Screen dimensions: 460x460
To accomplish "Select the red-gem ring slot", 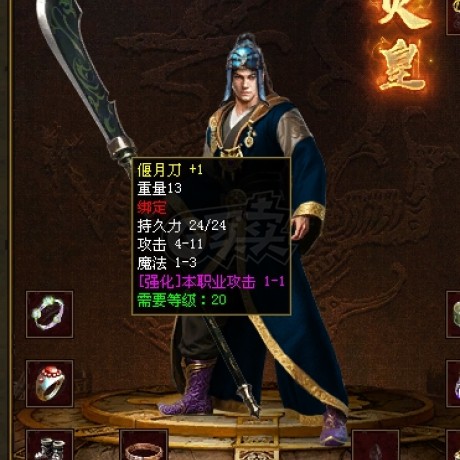I will [50, 383].
